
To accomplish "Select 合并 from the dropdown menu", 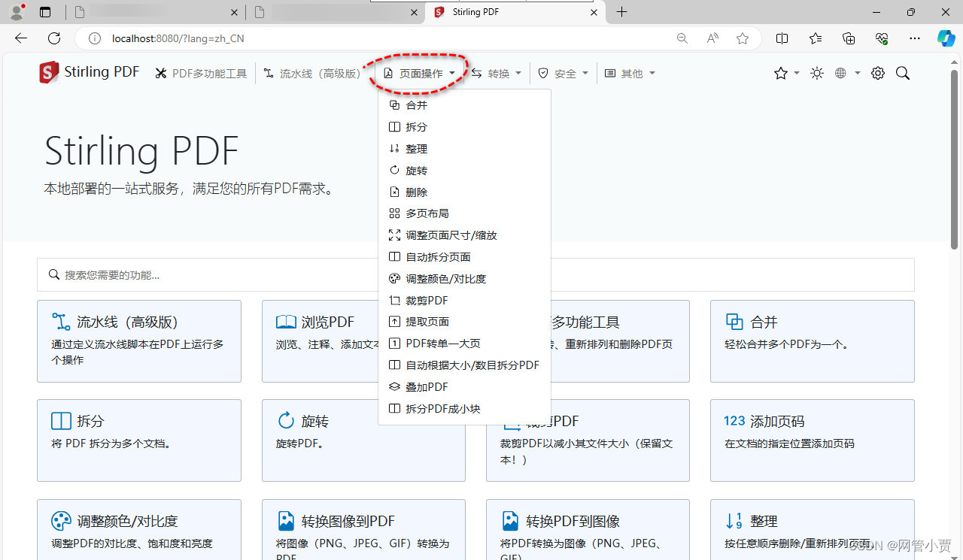I will [x=464, y=105].
